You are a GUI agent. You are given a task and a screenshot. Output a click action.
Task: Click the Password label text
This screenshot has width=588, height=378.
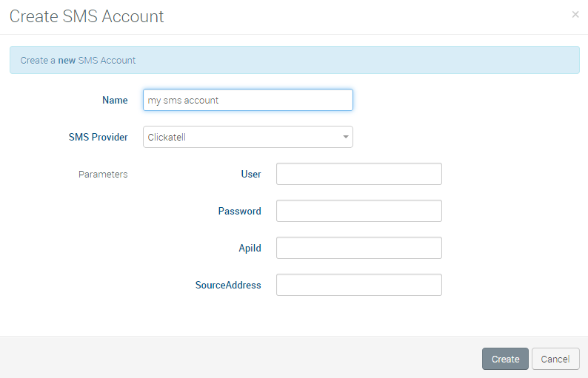239,212
